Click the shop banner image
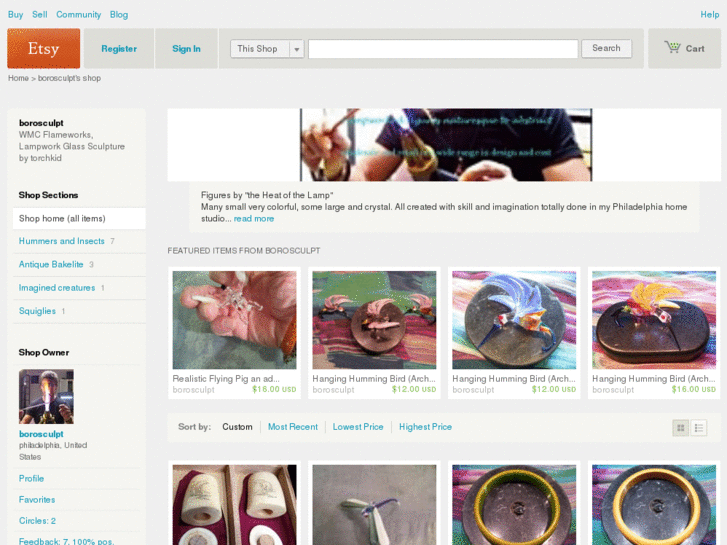The height and width of the screenshot is (545, 727). point(446,145)
